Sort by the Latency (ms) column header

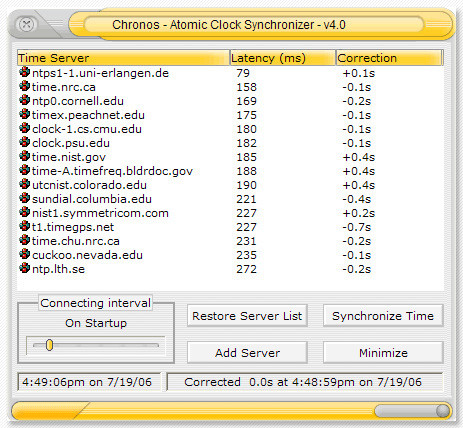coord(283,58)
